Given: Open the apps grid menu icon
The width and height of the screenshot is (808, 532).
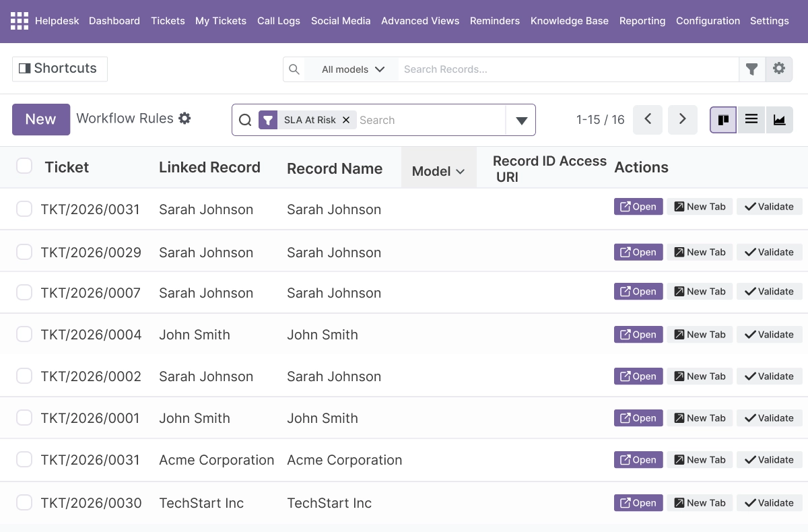Looking at the screenshot, I should [x=20, y=21].
